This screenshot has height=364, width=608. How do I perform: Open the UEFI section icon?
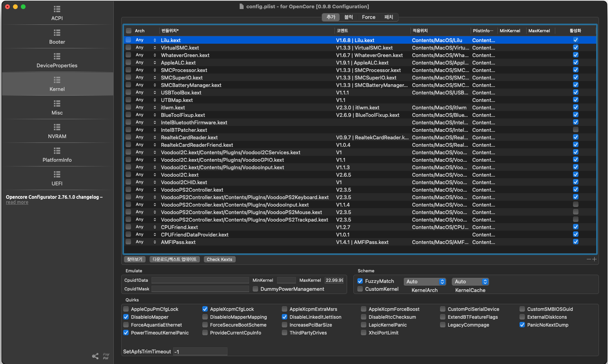point(57,174)
